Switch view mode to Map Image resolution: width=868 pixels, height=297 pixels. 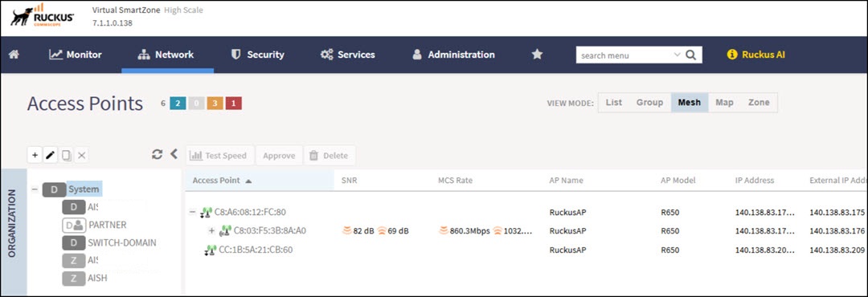(x=724, y=102)
